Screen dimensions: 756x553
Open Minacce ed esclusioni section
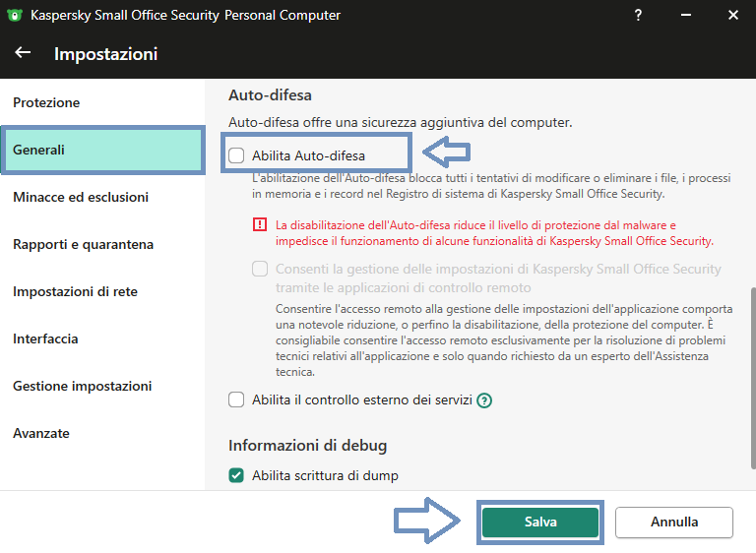(x=102, y=197)
